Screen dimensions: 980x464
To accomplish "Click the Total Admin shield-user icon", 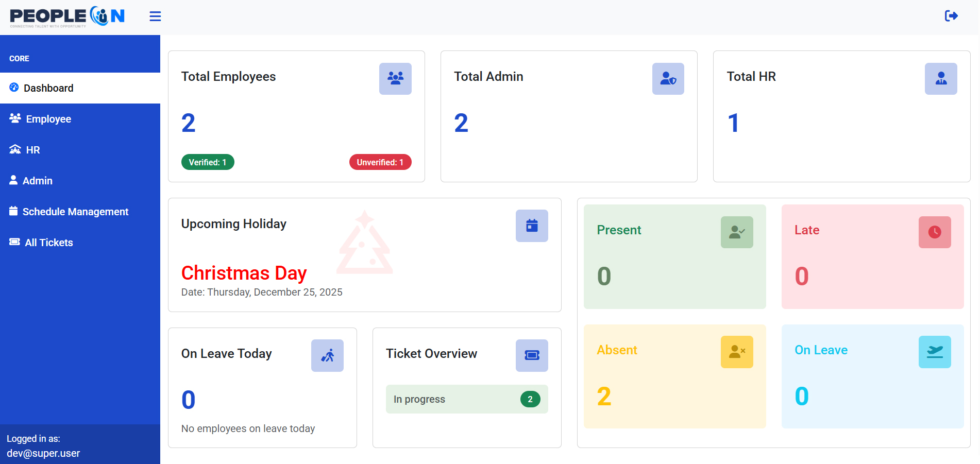I will point(668,79).
